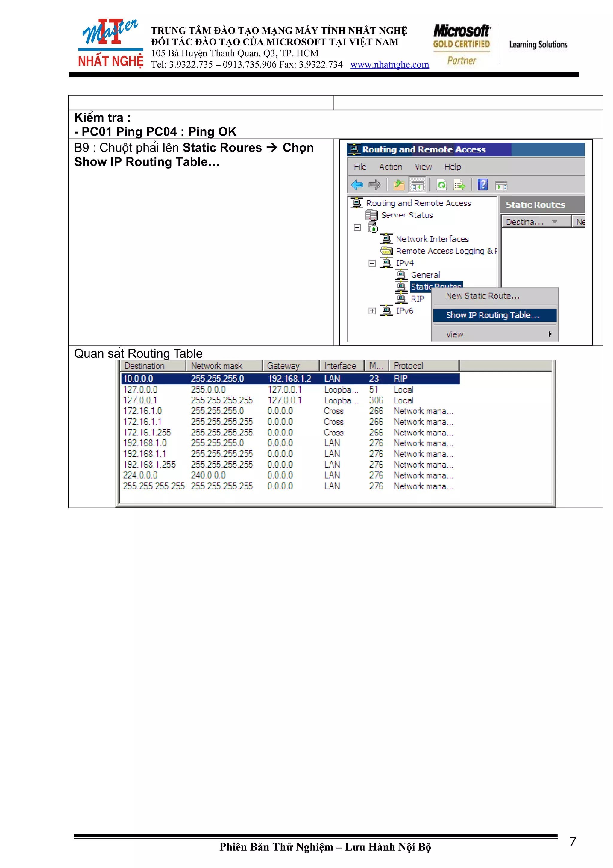The image size is (613, 868).
Task: Click the Network Interfaces tree icon
Action: [386, 239]
